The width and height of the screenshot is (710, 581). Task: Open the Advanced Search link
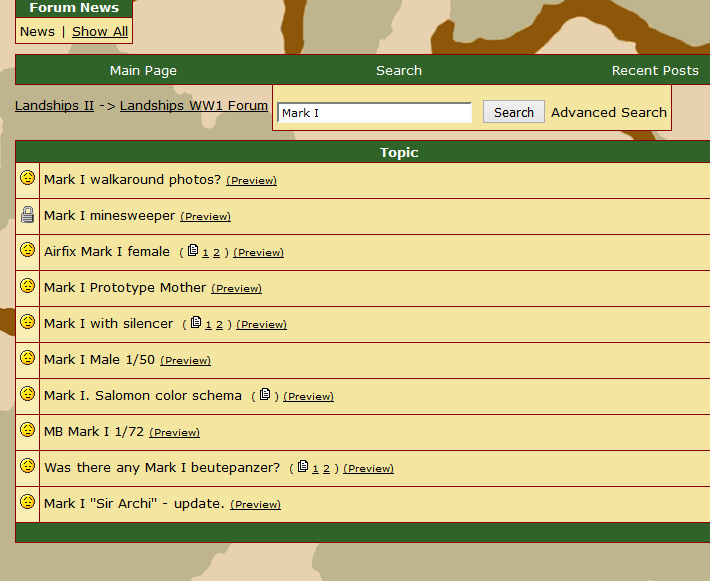coord(608,112)
